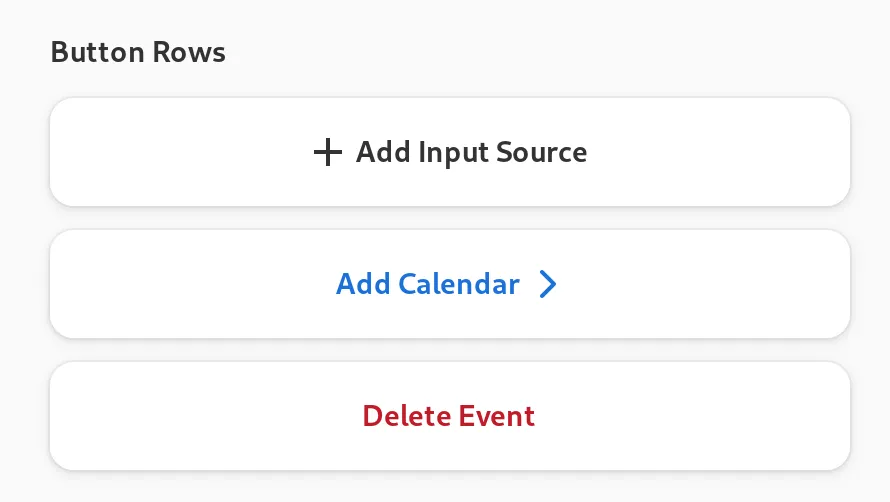Click the word Calendar in the blue row
Image resolution: width=890 pixels, height=502 pixels.
pos(459,284)
